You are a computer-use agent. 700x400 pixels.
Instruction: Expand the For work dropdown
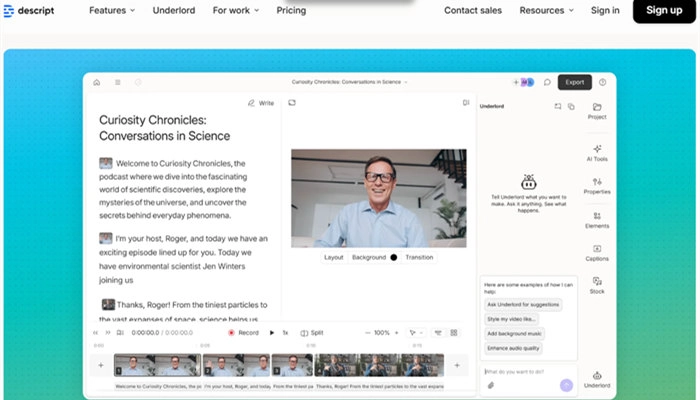click(235, 10)
